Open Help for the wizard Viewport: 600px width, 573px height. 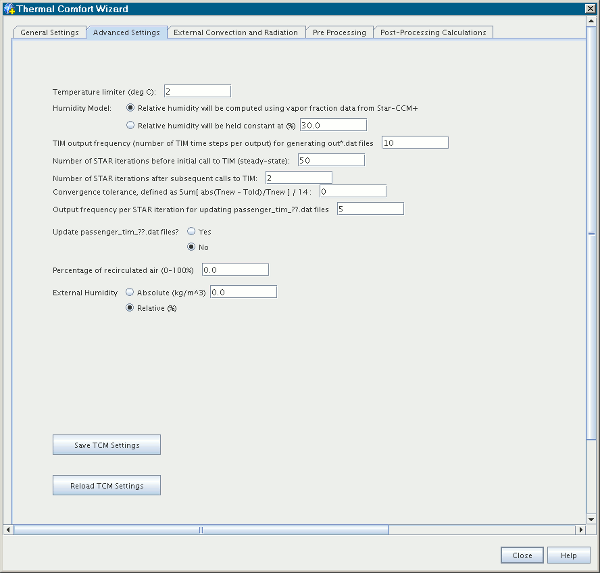(x=568, y=555)
